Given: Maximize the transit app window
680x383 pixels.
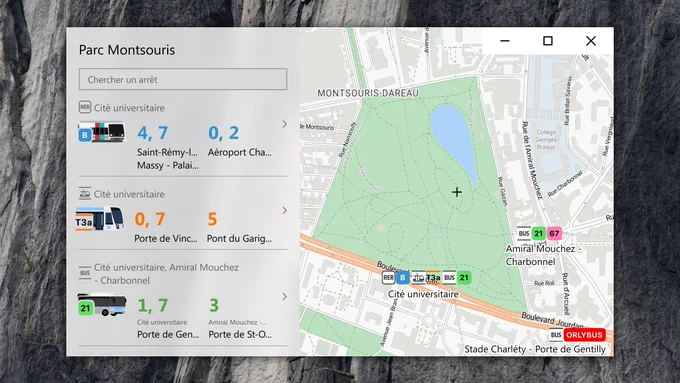Looking at the screenshot, I should coord(548,41).
